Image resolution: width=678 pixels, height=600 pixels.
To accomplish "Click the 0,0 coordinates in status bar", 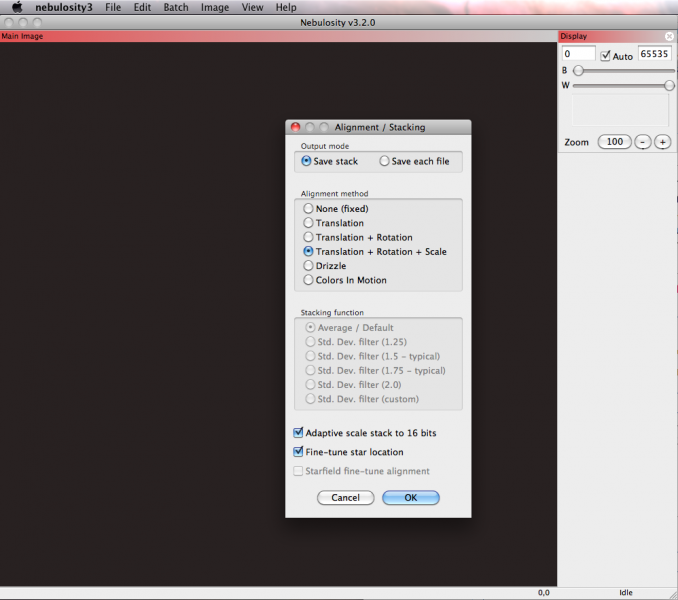I will pyautogui.click(x=544, y=593).
